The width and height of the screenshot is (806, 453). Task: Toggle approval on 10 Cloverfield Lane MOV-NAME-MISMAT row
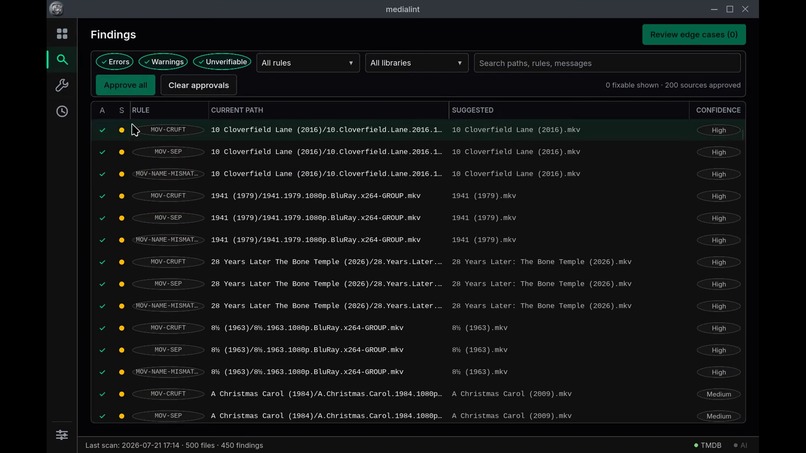point(102,174)
